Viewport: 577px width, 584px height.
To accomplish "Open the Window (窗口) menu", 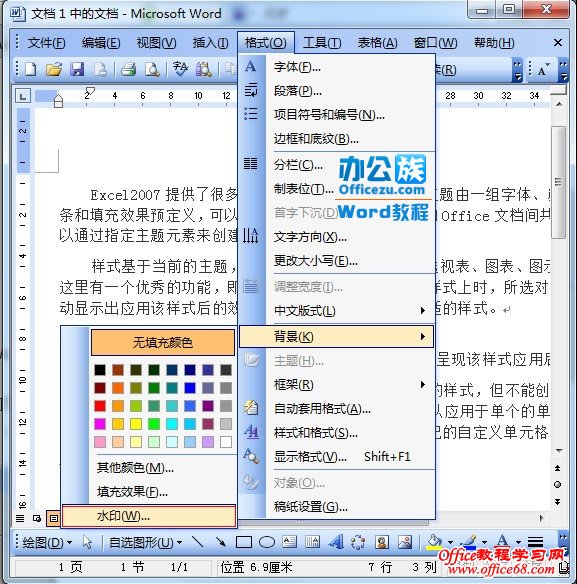I will (435, 43).
